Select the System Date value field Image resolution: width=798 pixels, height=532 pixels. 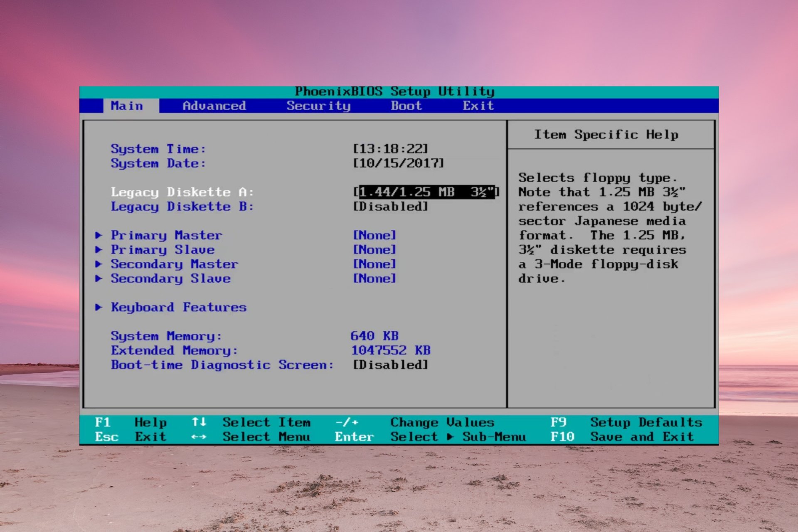398,163
